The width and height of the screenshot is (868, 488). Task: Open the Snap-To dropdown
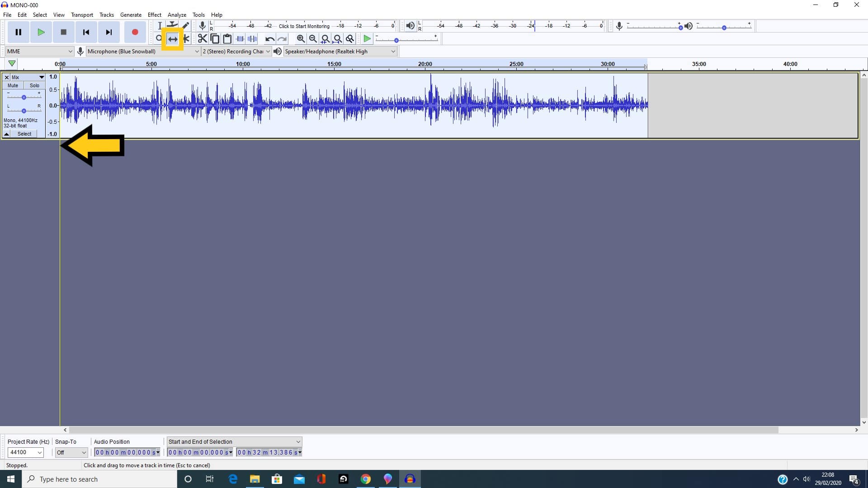71,452
